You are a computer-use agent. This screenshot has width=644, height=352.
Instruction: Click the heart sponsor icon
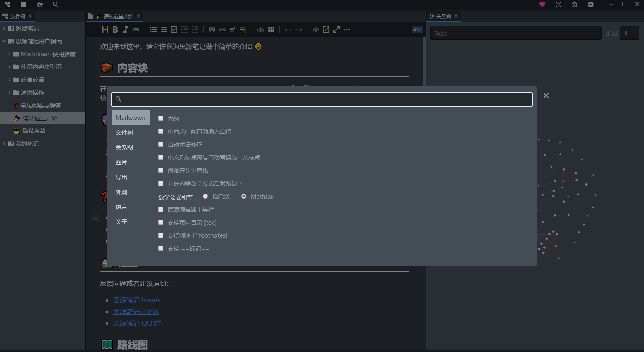pyautogui.click(x=542, y=5)
